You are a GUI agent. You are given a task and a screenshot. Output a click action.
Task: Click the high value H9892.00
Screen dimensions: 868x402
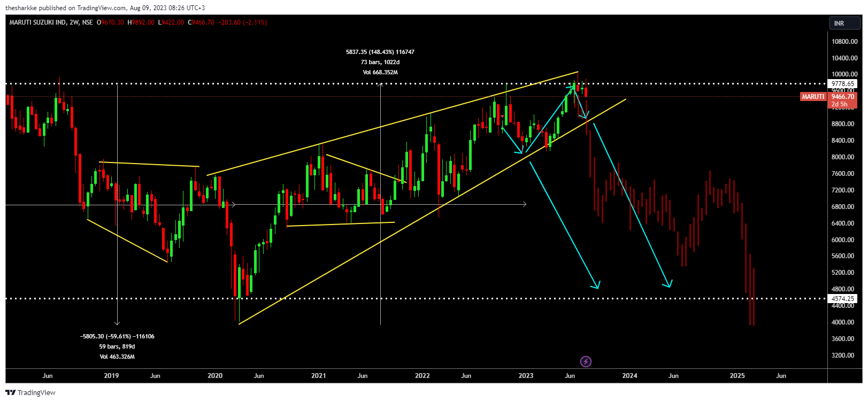(141, 22)
